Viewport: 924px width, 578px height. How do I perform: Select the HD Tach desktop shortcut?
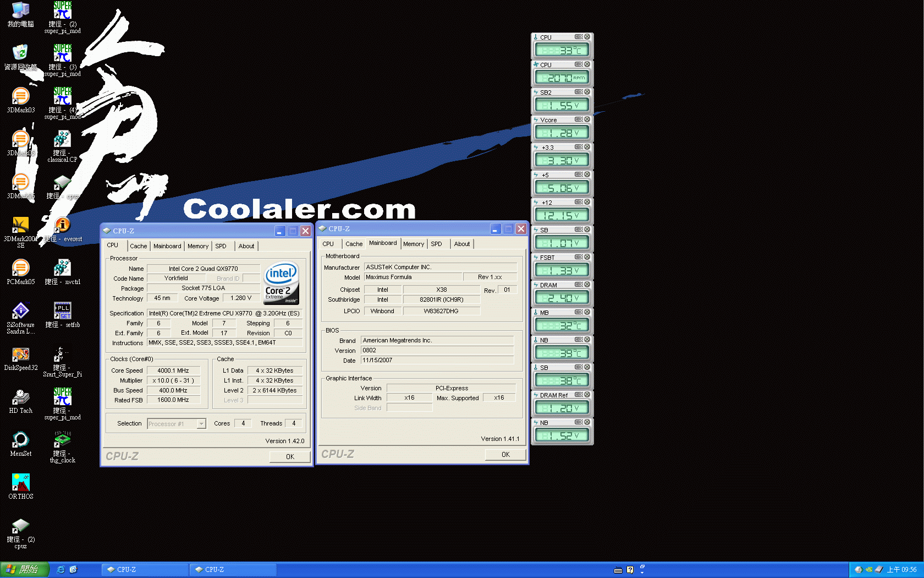click(20, 401)
